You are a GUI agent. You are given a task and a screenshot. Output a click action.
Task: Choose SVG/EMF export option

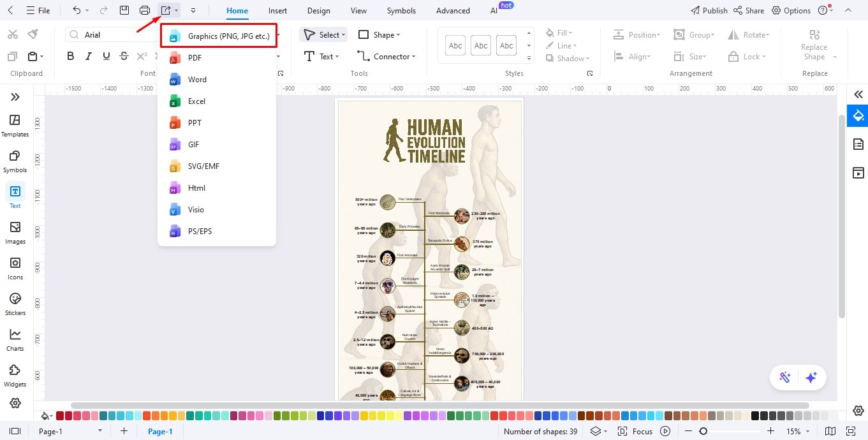(217, 166)
